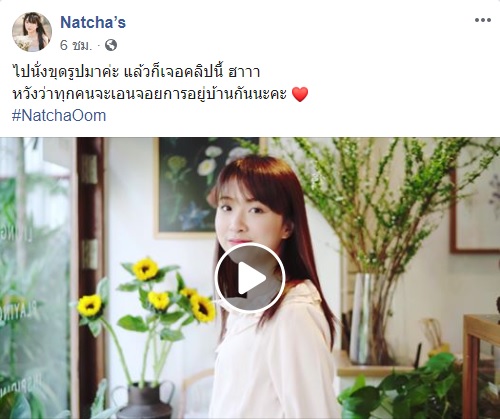Open Natcha's profile picture avatar
The height and width of the screenshot is (419, 500).
tap(32, 32)
